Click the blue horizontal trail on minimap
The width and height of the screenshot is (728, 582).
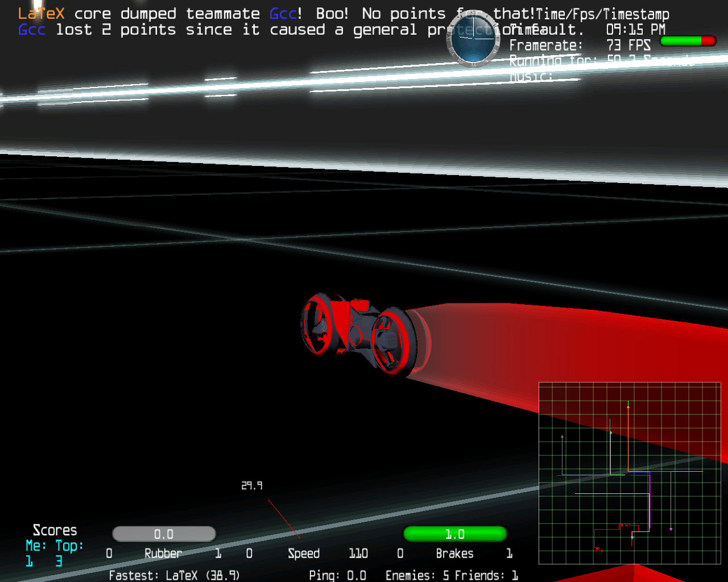point(591,475)
